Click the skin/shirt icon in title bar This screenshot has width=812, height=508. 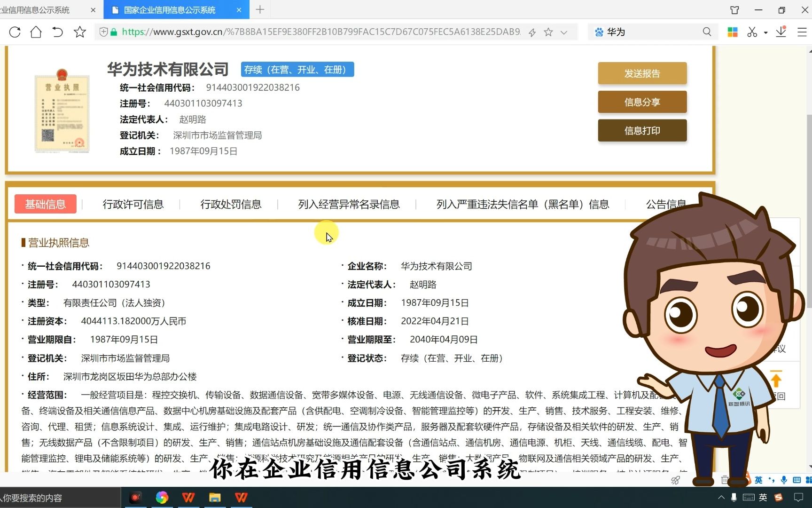(734, 10)
